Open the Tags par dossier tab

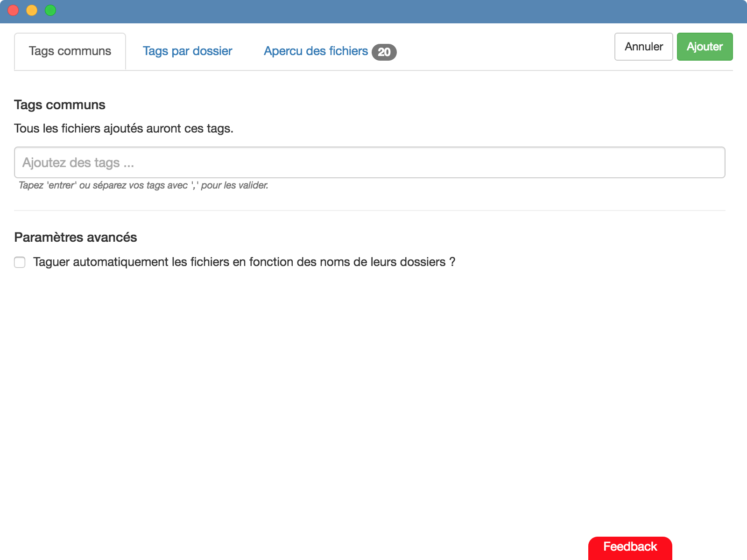[188, 51]
